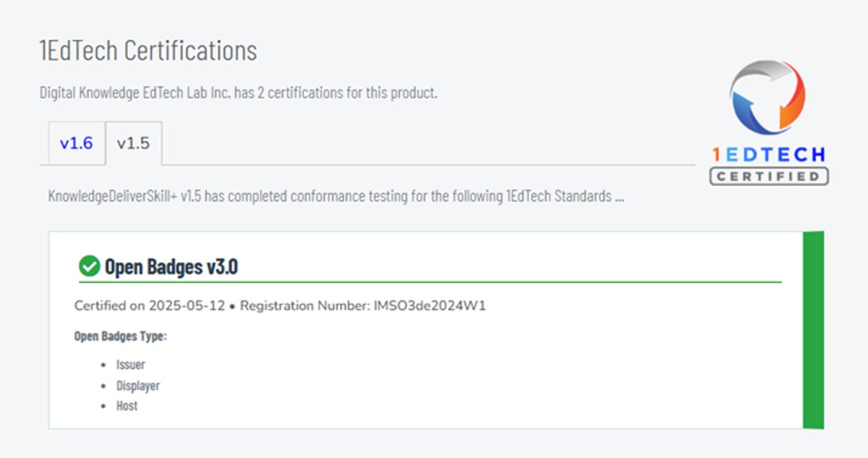Screen dimensions: 868x458
Task: Click the CERTIFIED badge label
Action: pos(769,176)
